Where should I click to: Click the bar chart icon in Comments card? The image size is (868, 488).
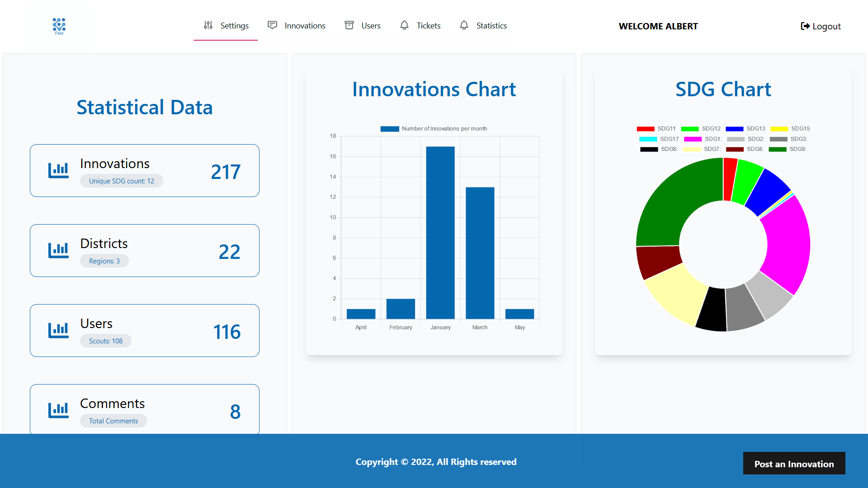[58, 410]
